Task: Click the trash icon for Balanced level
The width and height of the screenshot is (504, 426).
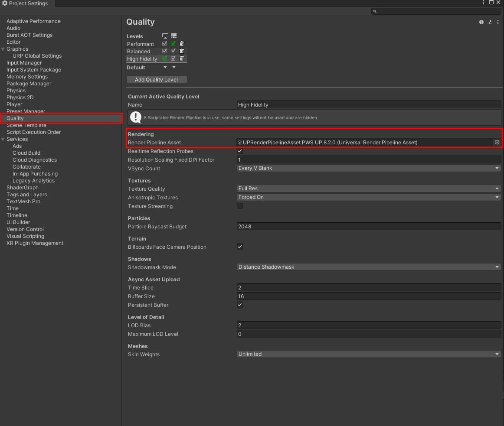Action: [x=182, y=51]
